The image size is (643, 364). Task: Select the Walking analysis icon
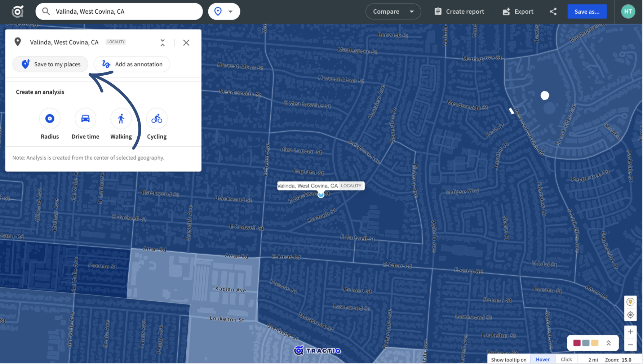(x=121, y=119)
